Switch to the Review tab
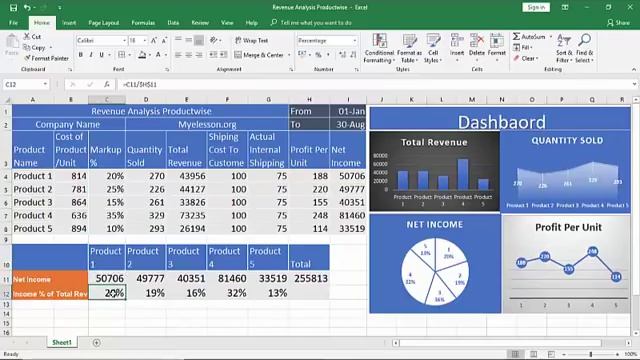640x360 pixels. pos(200,23)
